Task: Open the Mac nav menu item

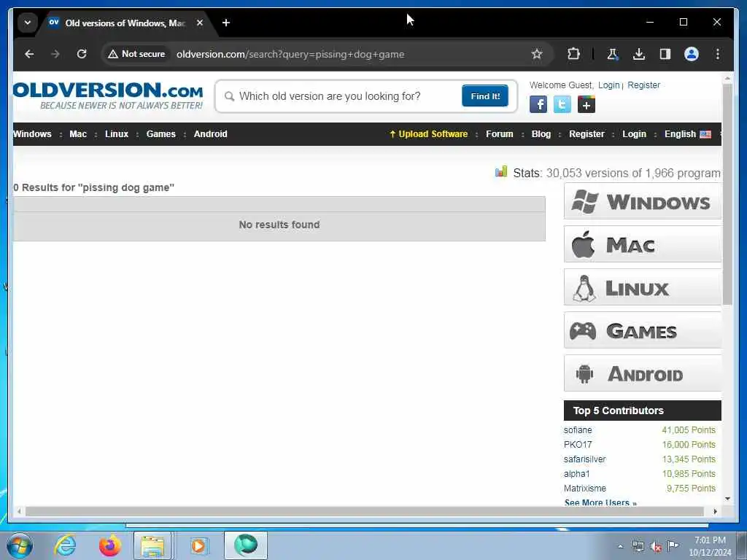Action: click(78, 134)
